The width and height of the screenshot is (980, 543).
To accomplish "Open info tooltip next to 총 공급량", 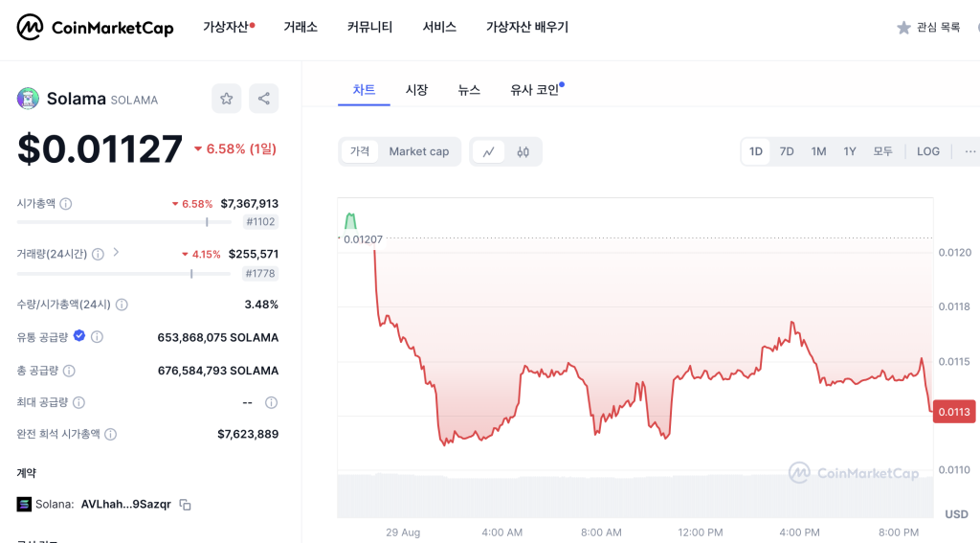I will point(69,371).
